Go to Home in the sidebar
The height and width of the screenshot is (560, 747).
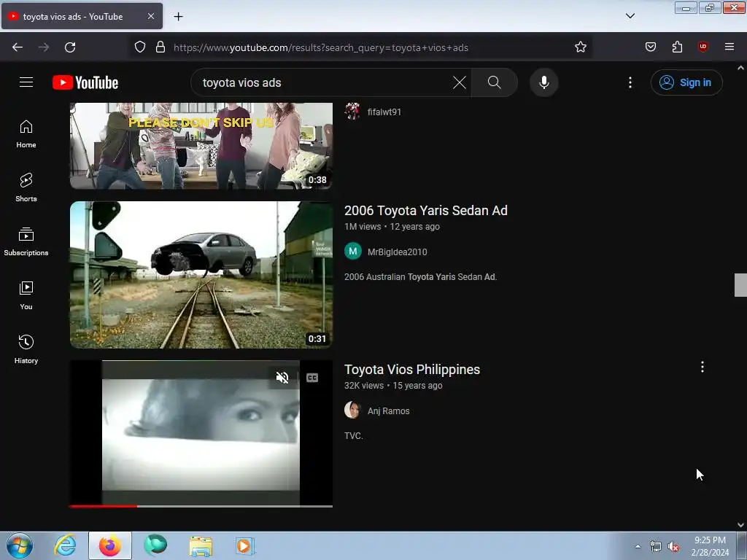pyautogui.click(x=26, y=134)
